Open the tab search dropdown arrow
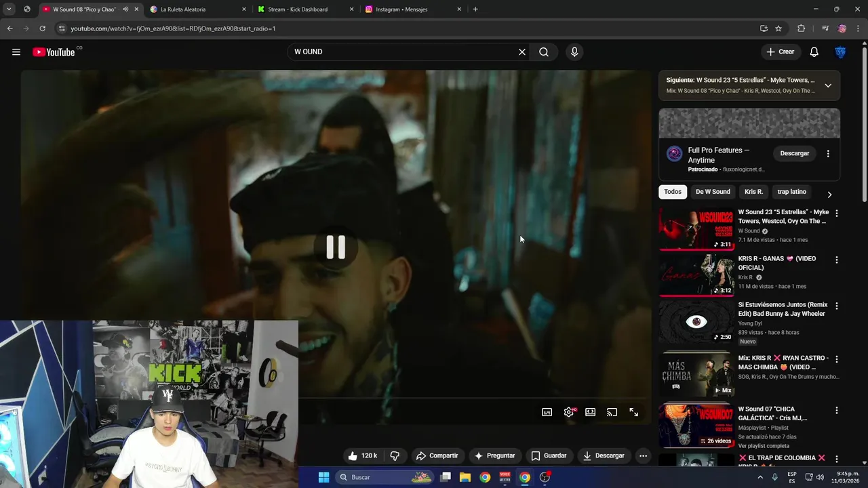The image size is (868, 488). [9, 9]
